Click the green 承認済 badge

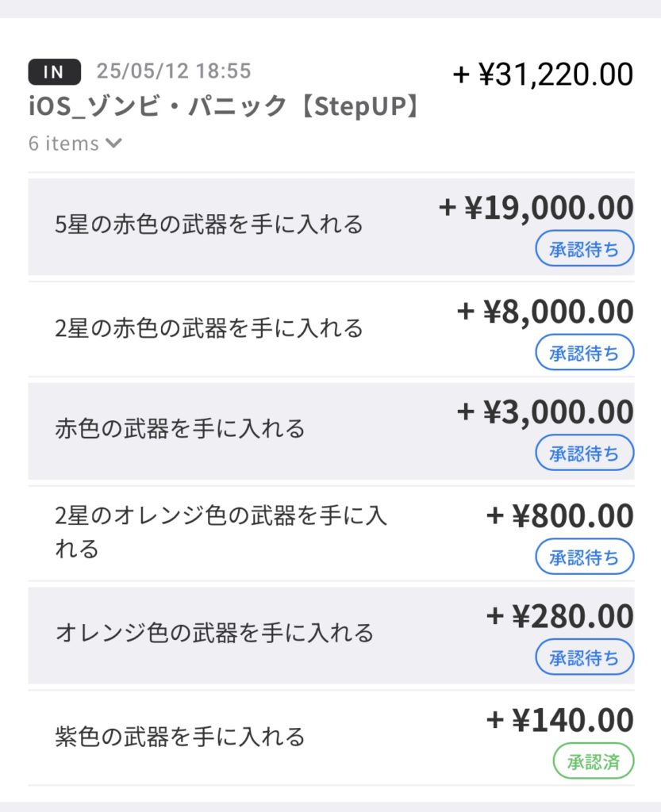point(594,763)
